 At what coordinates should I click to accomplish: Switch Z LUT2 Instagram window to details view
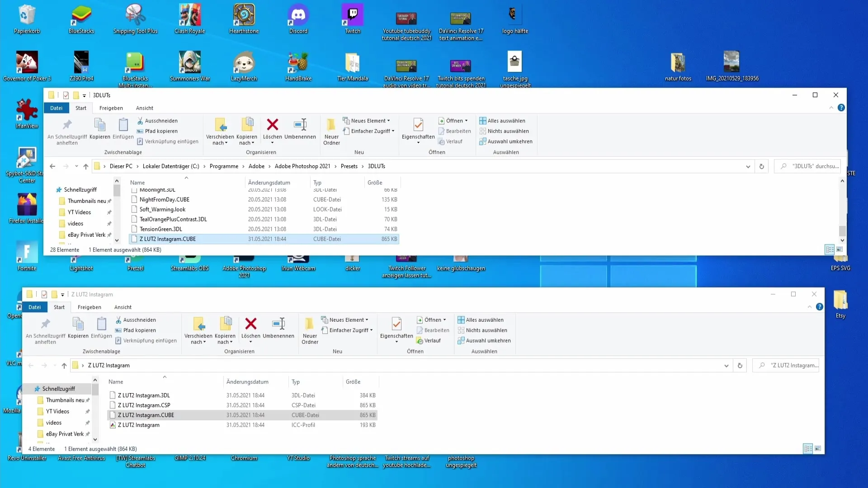[808, 449]
